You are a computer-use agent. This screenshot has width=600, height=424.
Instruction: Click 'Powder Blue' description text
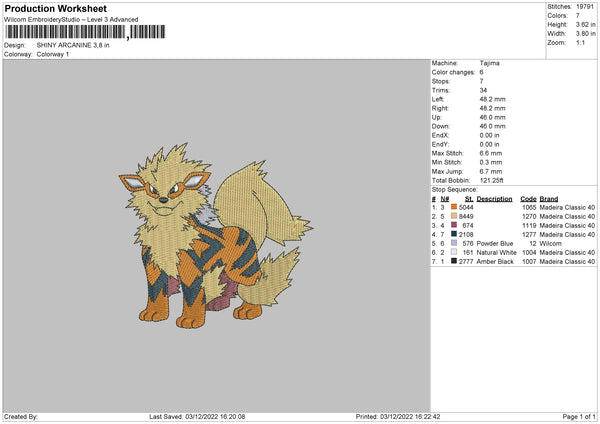point(495,244)
